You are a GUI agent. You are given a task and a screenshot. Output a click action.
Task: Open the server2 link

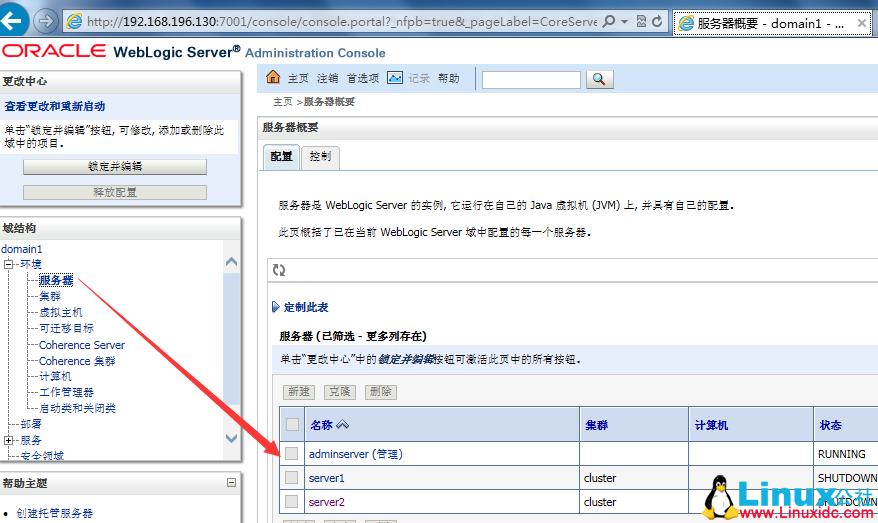tap(326, 502)
